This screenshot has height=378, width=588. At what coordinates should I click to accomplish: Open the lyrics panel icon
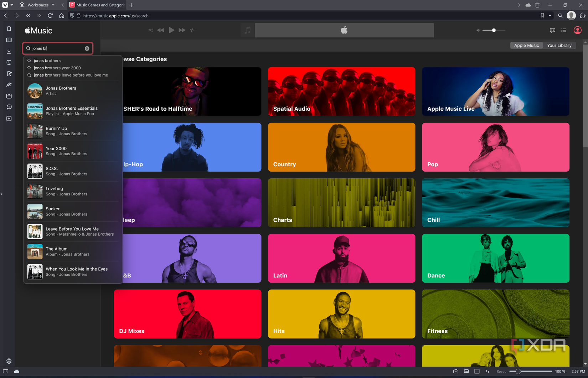552,30
